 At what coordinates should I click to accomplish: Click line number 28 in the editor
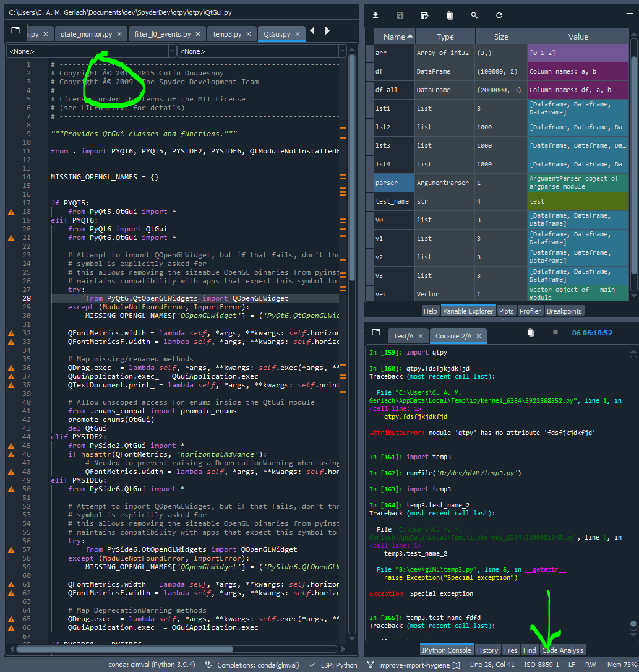27,298
